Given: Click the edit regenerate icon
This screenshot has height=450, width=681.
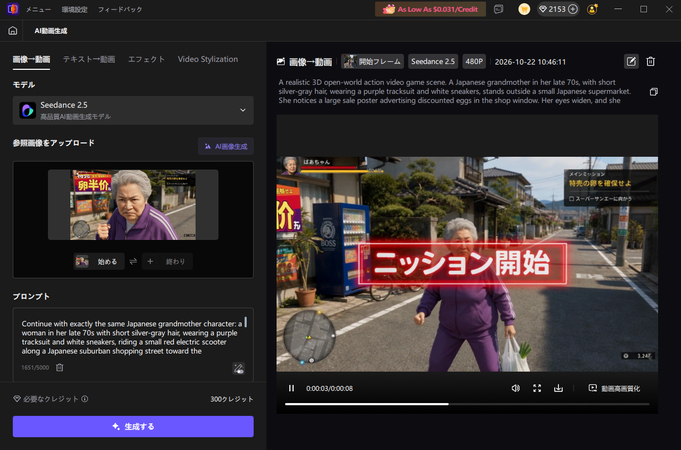Looking at the screenshot, I should click(x=631, y=62).
